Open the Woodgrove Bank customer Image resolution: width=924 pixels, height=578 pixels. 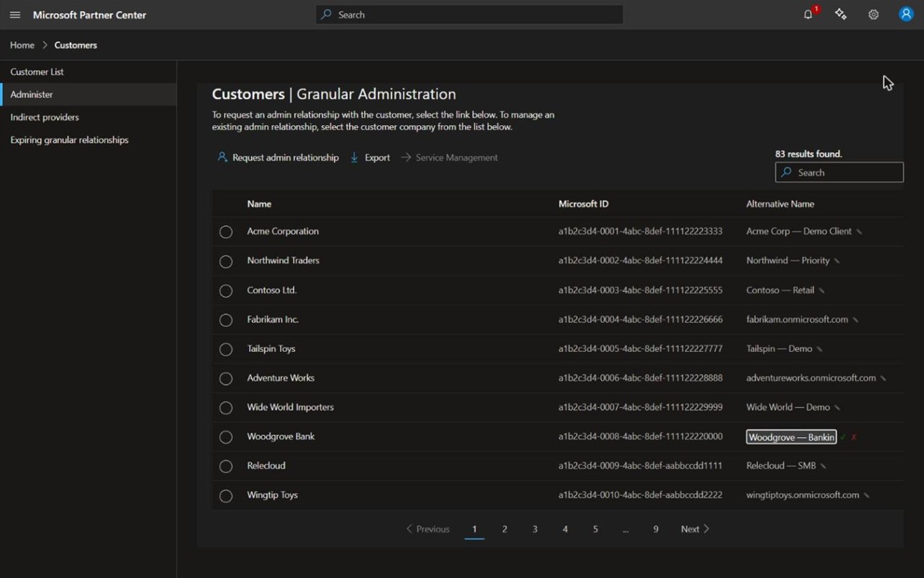tap(281, 436)
